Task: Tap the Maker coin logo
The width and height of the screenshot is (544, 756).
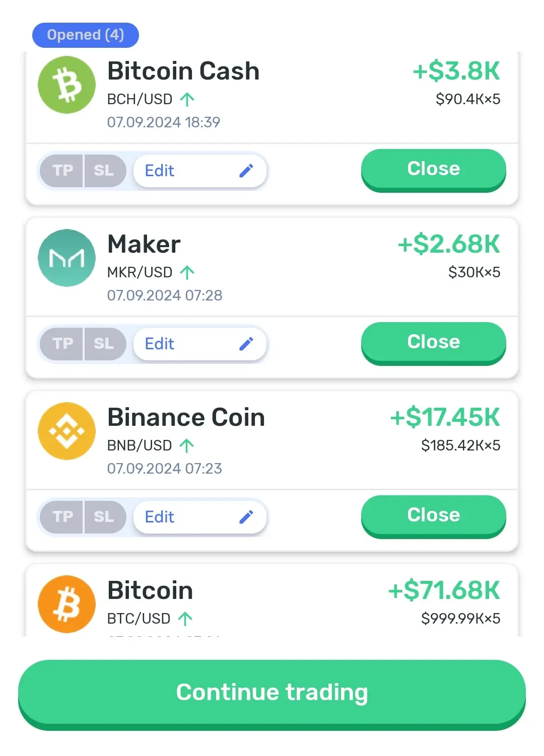Action: click(x=66, y=258)
